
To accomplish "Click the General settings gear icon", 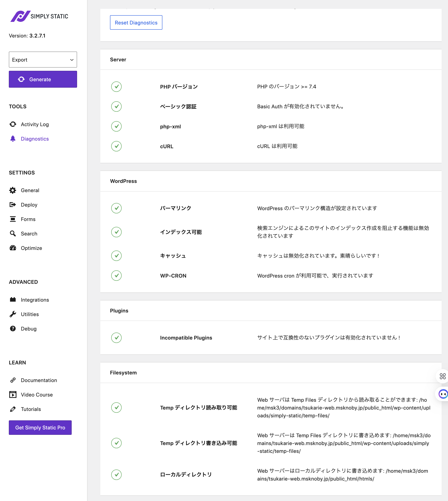I will 13,190.
